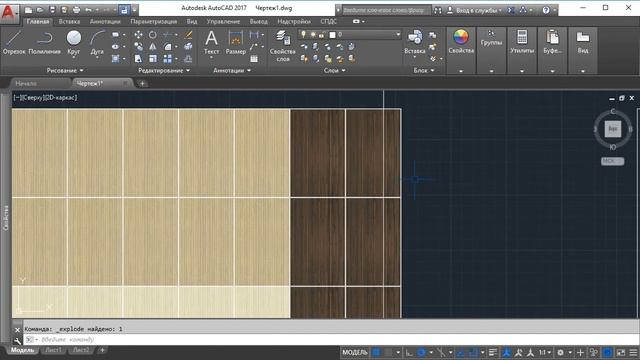Toggle snap mode in status bar
The height and width of the screenshot is (360, 640).
[x=388, y=352]
